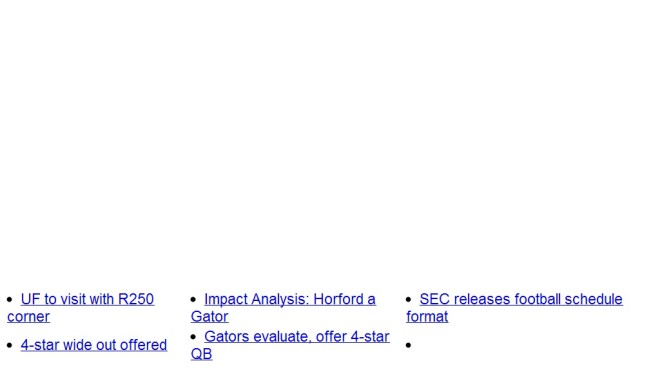Click the '4-star wide out offered' link
The image size is (660, 370).
coord(94,345)
